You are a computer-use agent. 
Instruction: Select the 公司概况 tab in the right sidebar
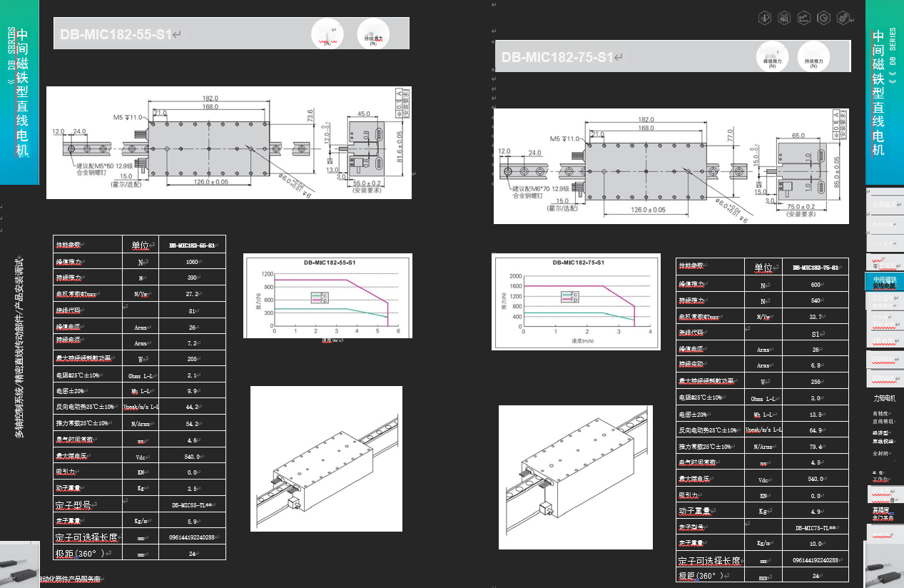(x=885, y=204)
